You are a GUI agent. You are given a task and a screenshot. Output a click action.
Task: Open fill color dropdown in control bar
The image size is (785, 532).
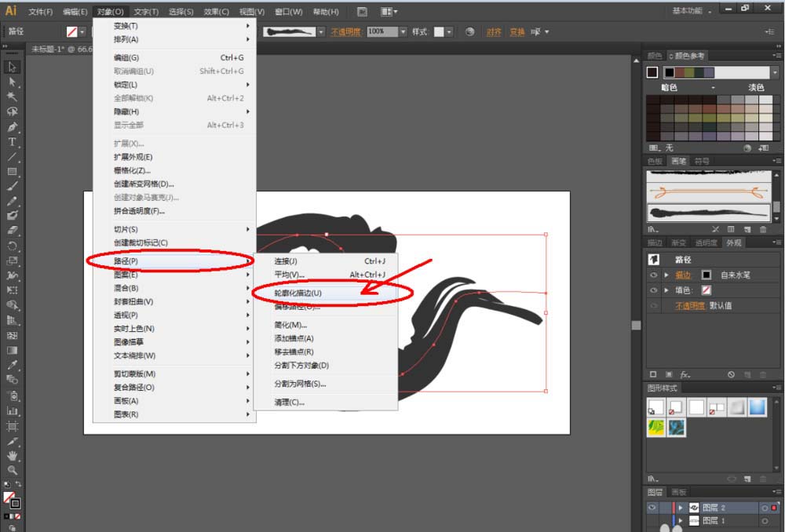[x=82, y=32]
